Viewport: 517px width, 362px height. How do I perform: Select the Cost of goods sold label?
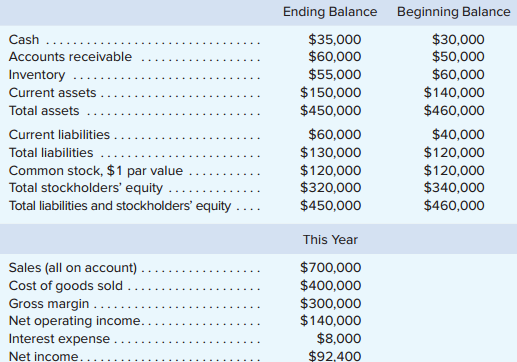point(66,286)
